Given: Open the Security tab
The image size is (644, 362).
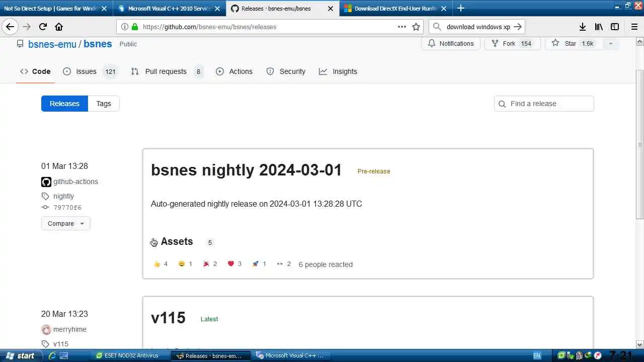Looking at the screenshot, I should [286, 71].
